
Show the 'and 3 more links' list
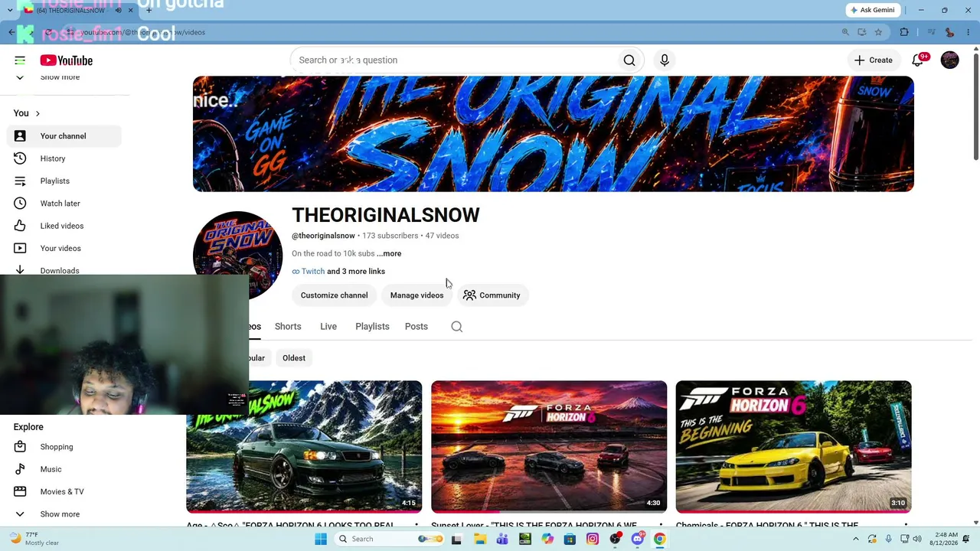[x=356, y=272]
